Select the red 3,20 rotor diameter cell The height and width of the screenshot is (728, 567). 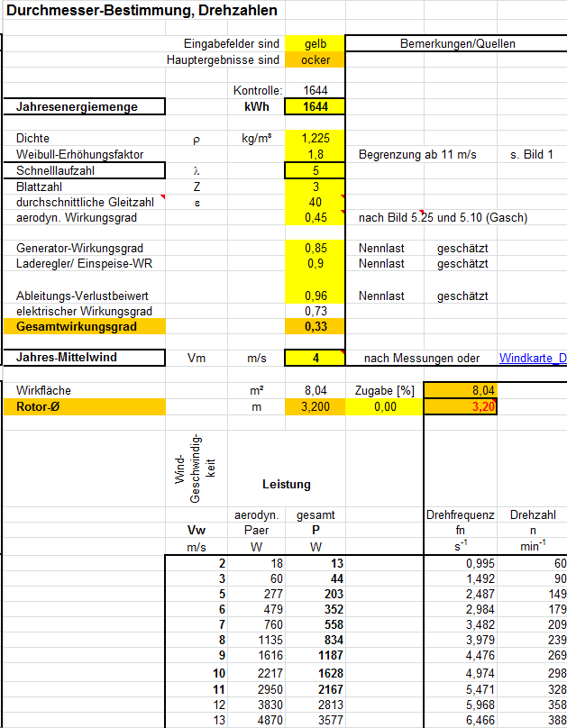point(460,407)
